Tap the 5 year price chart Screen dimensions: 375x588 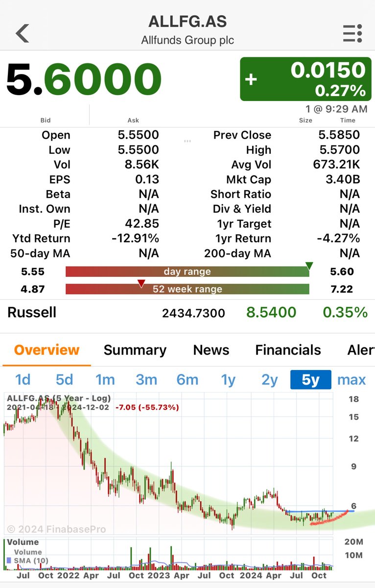(x=168, y=463)
